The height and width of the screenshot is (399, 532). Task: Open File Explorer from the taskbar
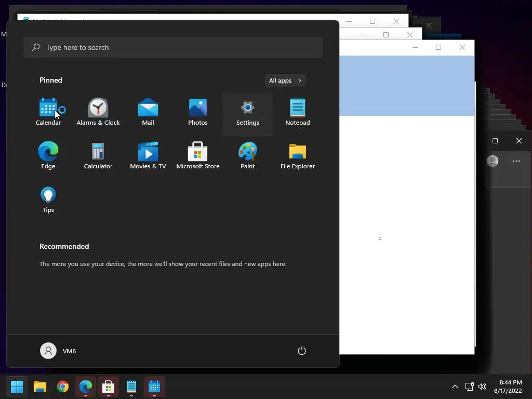tap(39, 387)
